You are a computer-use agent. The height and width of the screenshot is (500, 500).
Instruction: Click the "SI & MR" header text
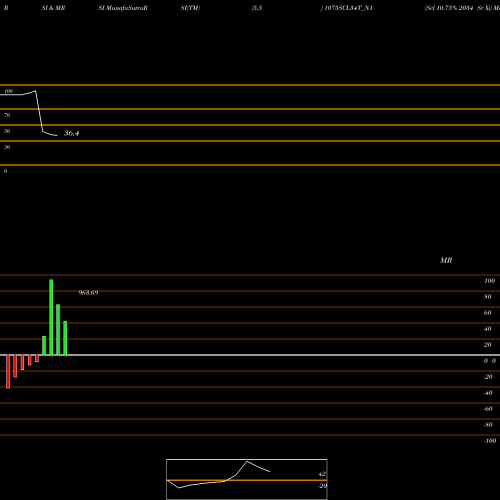click(x=53, y=8)
